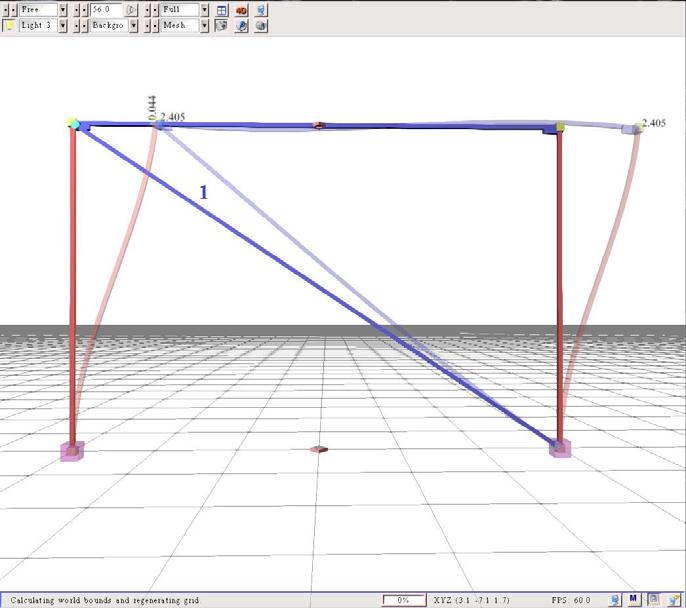Click first stepper button left of 56.0
The height and width of the screenshot is (608, 686).
click(76, 9)
